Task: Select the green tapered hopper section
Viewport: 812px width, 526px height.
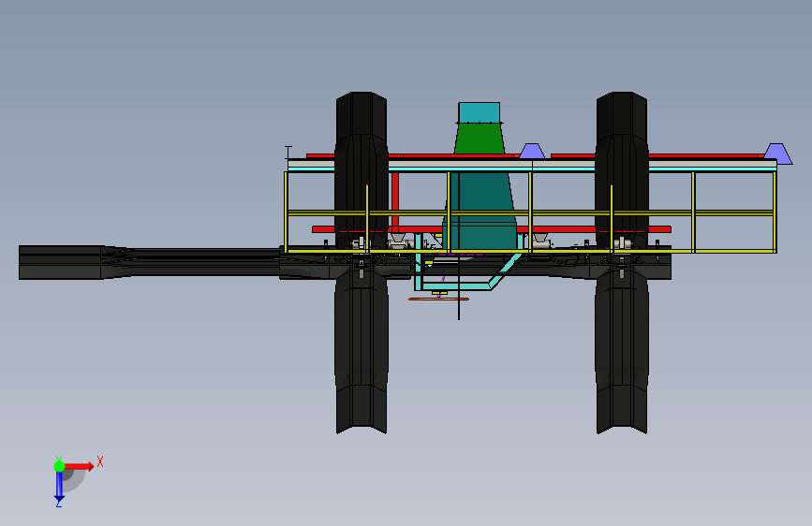Action: coord(479,139)
